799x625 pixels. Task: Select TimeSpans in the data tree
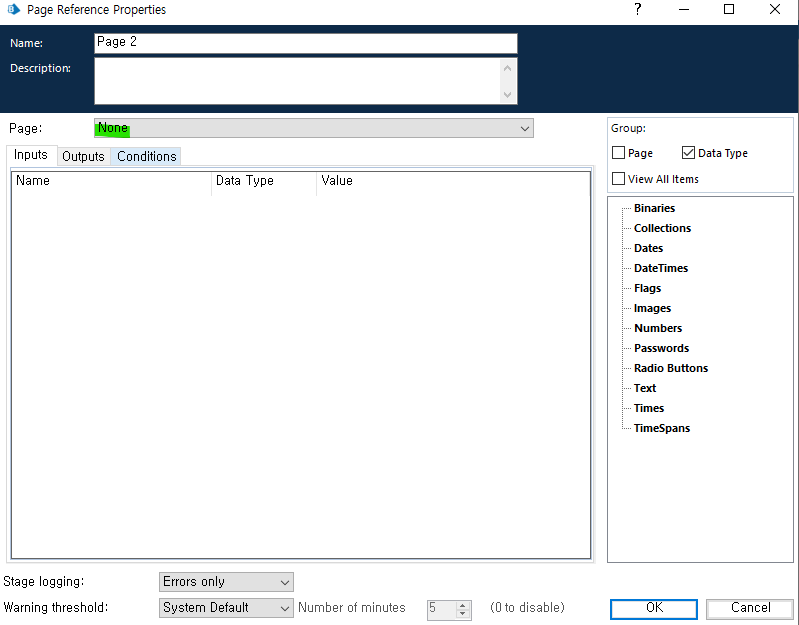[x=662, y=428]
